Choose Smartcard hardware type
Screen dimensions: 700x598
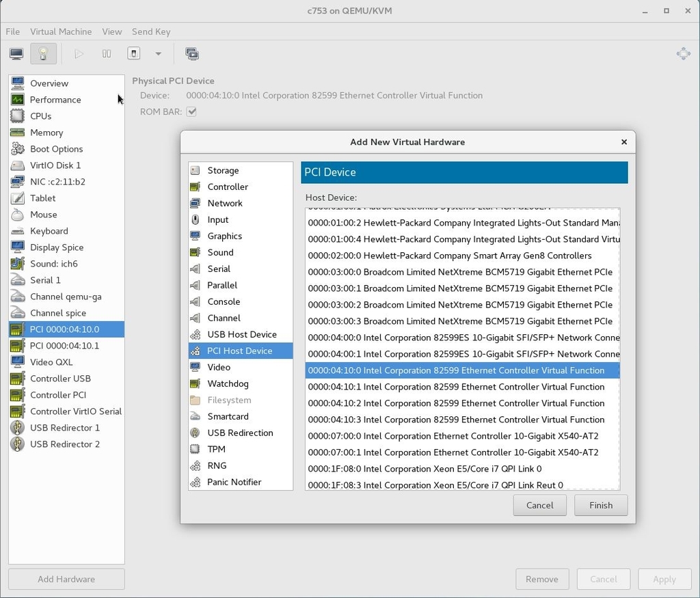coord(241,416)
